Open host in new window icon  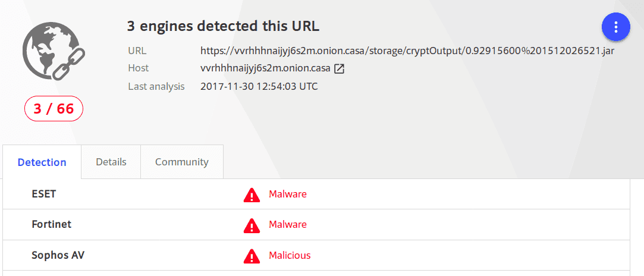[x=339, y=68]
